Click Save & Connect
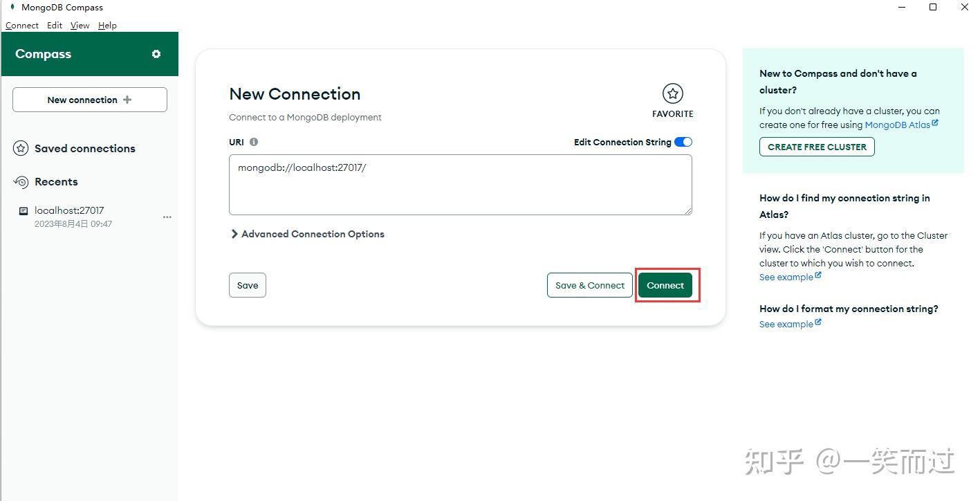Screen dimensions: 980x501 pos(589,284)
